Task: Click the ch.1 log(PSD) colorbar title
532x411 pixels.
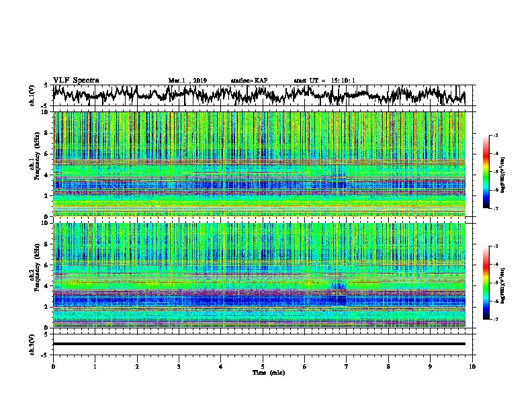Action: [503, 175]
